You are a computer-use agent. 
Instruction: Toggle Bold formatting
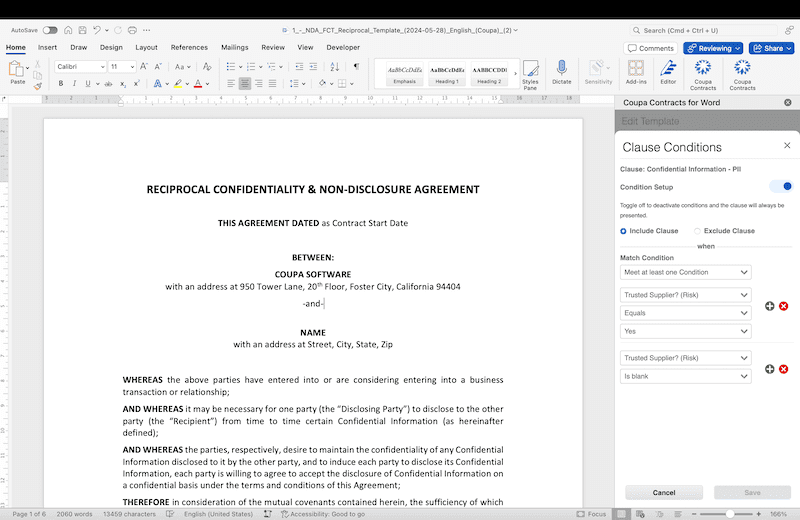61,83
